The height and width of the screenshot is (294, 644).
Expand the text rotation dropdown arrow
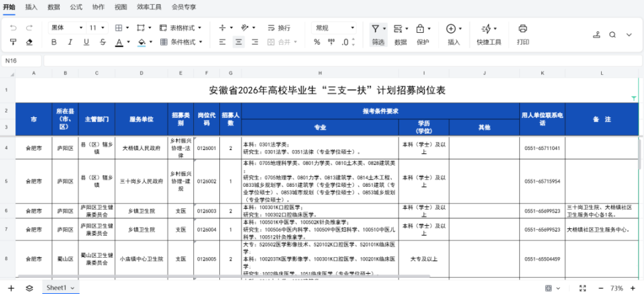click(x=254, y=28)
